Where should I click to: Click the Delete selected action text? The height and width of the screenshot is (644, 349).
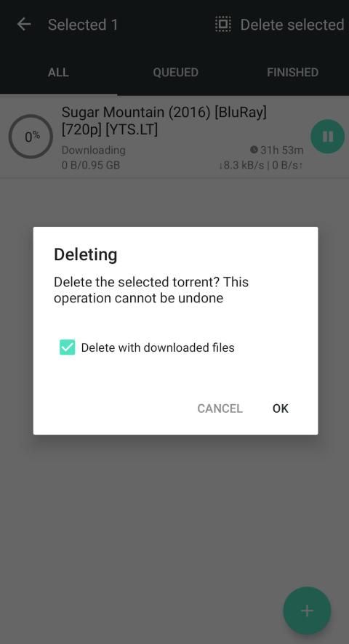tap(292, 25)
